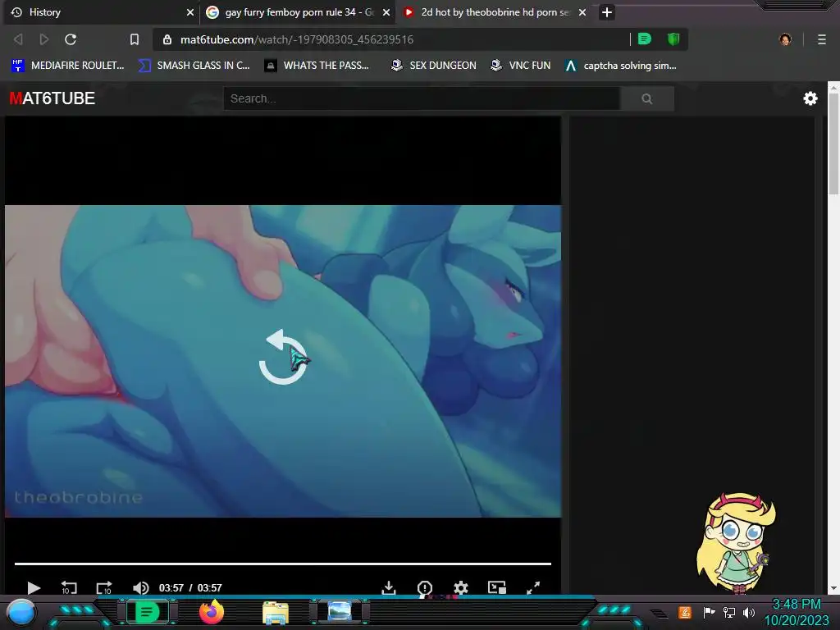
Task: Submit search with the magnifier button
Action: click(x=647, y=98)
